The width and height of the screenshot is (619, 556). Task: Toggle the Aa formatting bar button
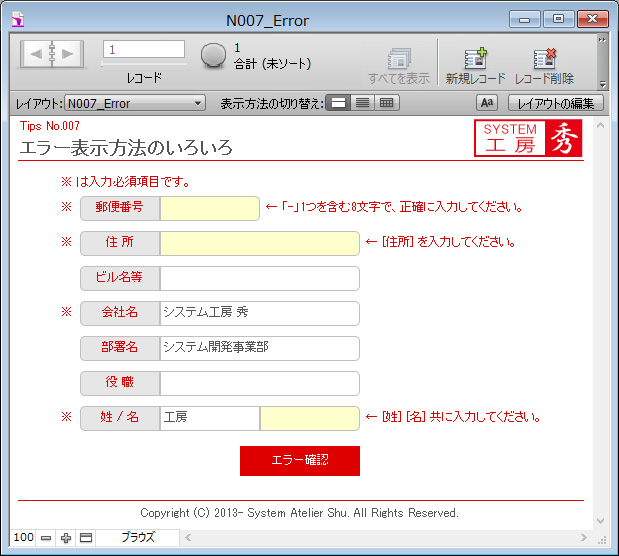pos(487,103)
